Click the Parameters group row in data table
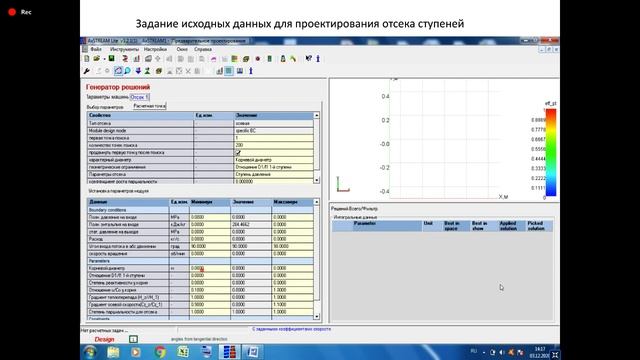Screen dimensions: 640x360 (x=200, y=261)
